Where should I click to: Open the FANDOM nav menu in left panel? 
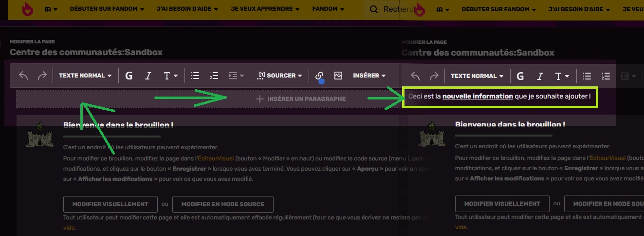(x=328, y=9)
